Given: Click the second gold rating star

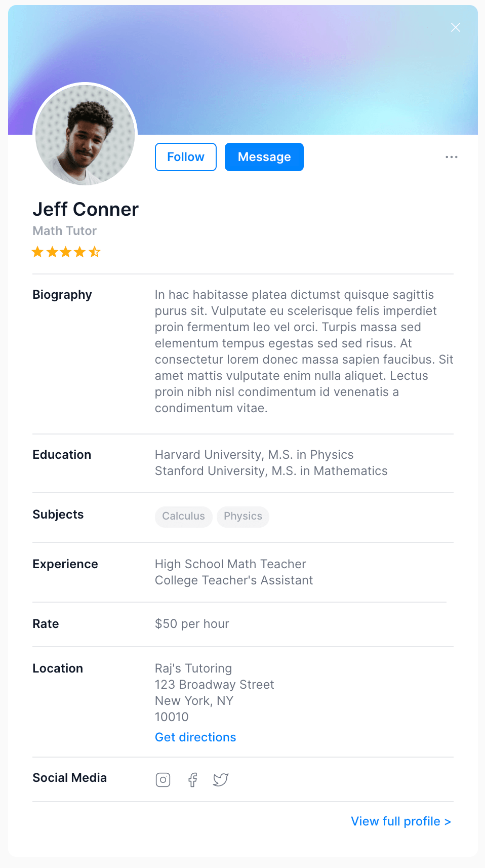Looking at the screenshot, I should 52,252.
